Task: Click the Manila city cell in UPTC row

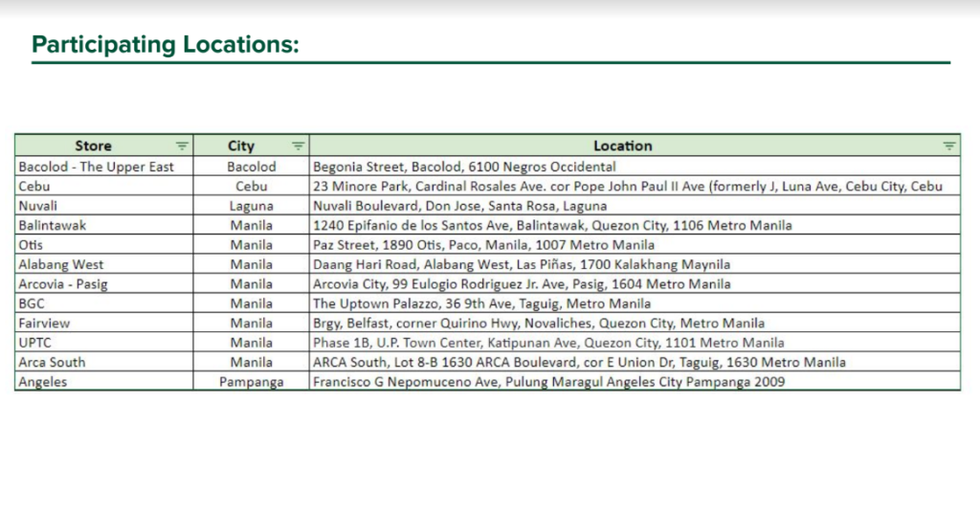Action: click(252, 342)
